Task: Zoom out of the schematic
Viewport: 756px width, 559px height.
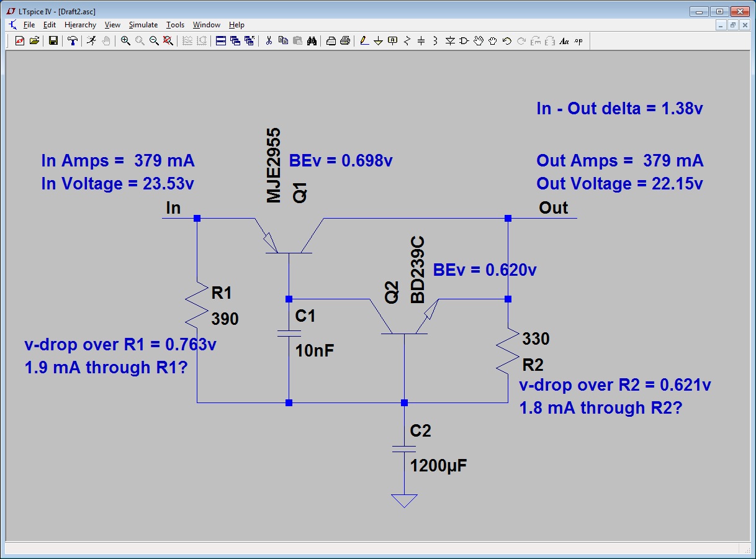Action: coord(154,41)
